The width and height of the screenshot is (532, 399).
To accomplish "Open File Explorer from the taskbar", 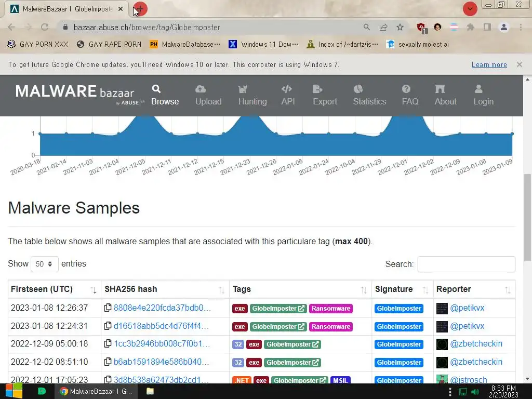I will click(x=150, y=391).
